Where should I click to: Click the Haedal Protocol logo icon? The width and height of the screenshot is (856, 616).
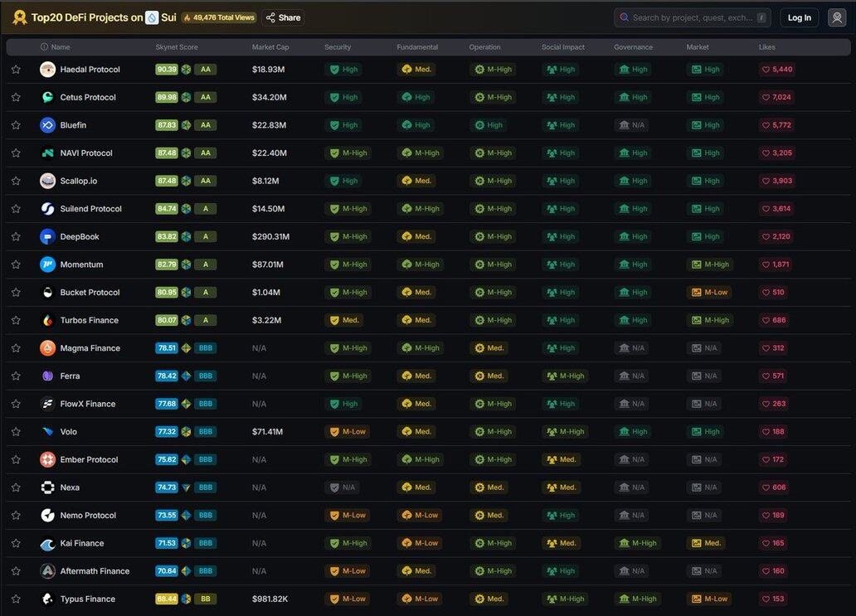(47, 70)
